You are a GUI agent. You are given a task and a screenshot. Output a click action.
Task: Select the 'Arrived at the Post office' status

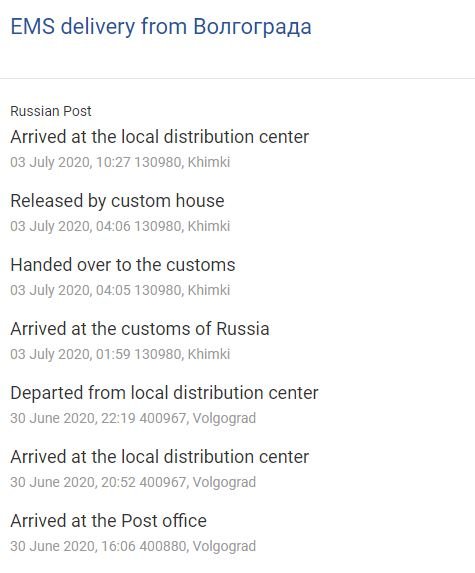(x=109, y=521)
